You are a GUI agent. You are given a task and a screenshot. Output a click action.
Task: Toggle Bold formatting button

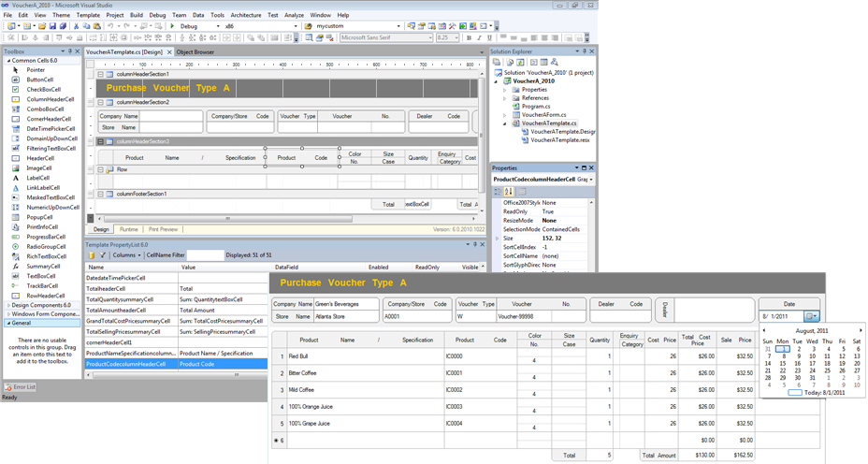[469, 38]
